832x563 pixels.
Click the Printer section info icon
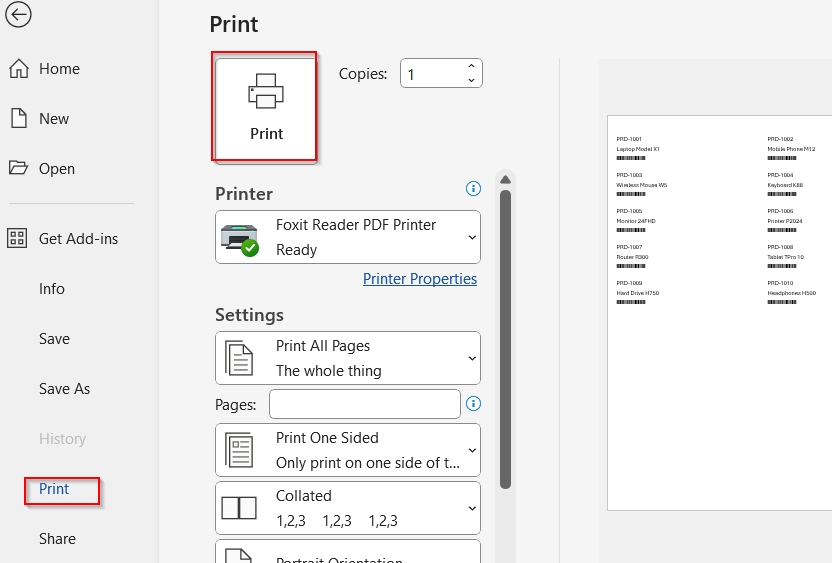(473, 188)
